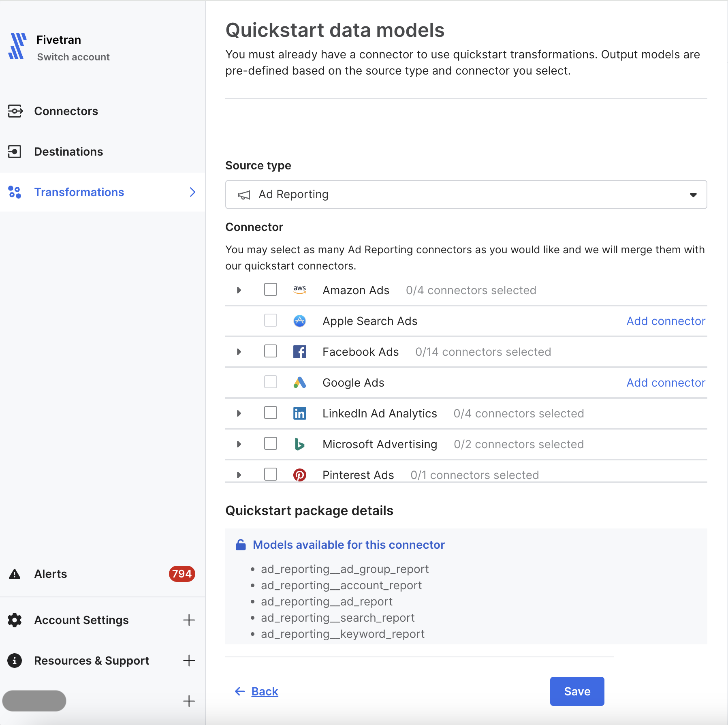This screenshot has height=725, width=728.
Task: Open Resources & Support menu item
Action: 102,661
